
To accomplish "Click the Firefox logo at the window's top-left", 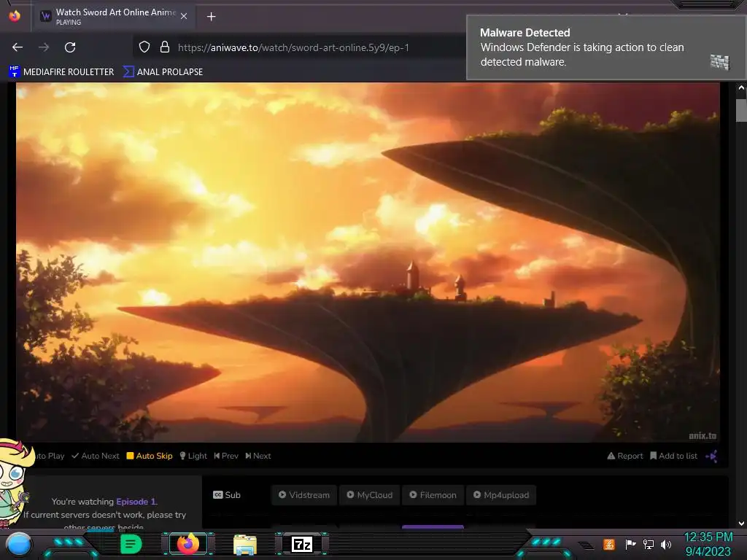I will click(15, 16).
